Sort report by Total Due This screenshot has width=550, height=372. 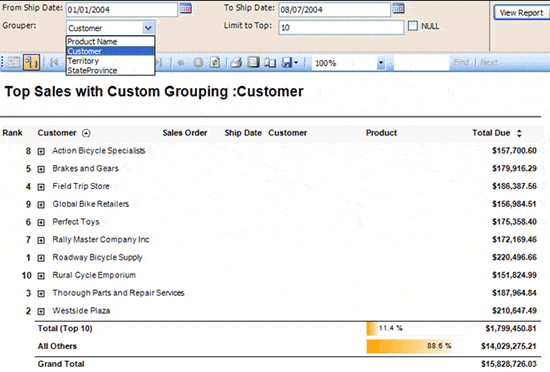point(519,133)
